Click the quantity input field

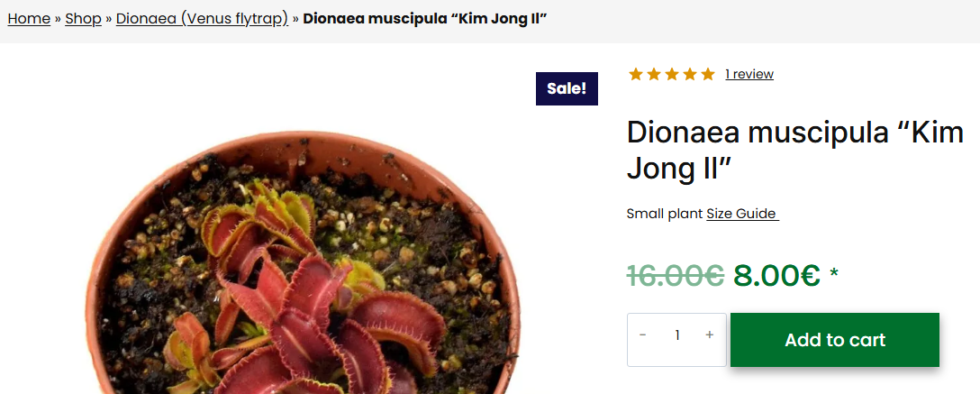676,335
